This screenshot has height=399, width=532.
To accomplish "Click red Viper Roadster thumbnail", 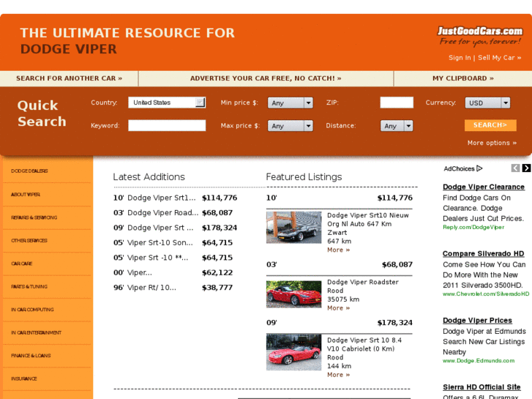I will (x=294, y=294).
